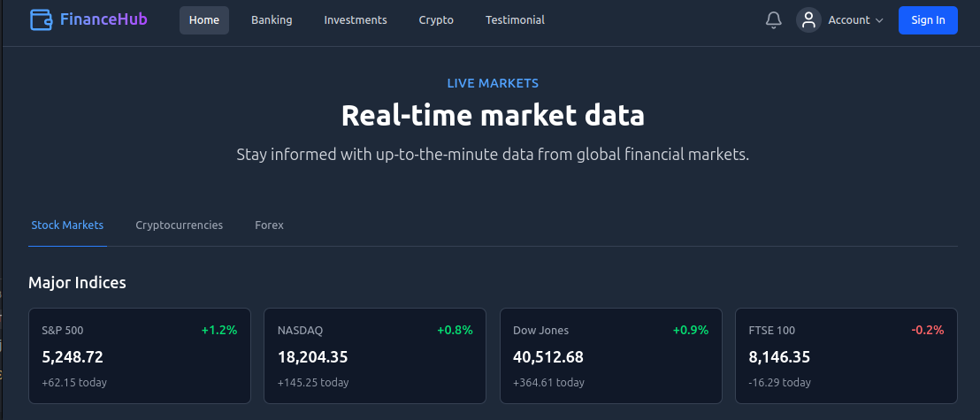The width and height of the screenshot is (980, 420).
Task: Click the FinanceHub brand name link
Action: [x=103, y=20]
